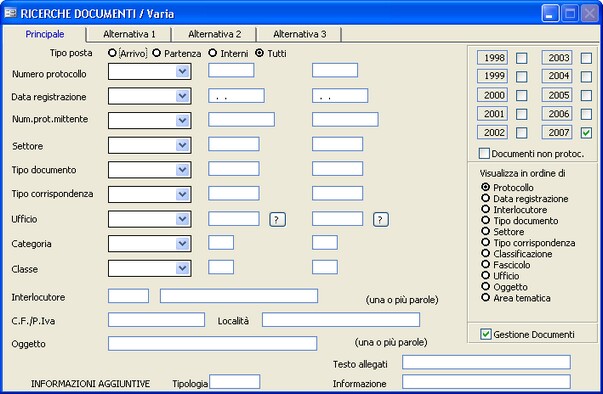This screenshot has height=394, width=603.
Task: Expand the Settore dropdown
Action: [x=183, y=145]
